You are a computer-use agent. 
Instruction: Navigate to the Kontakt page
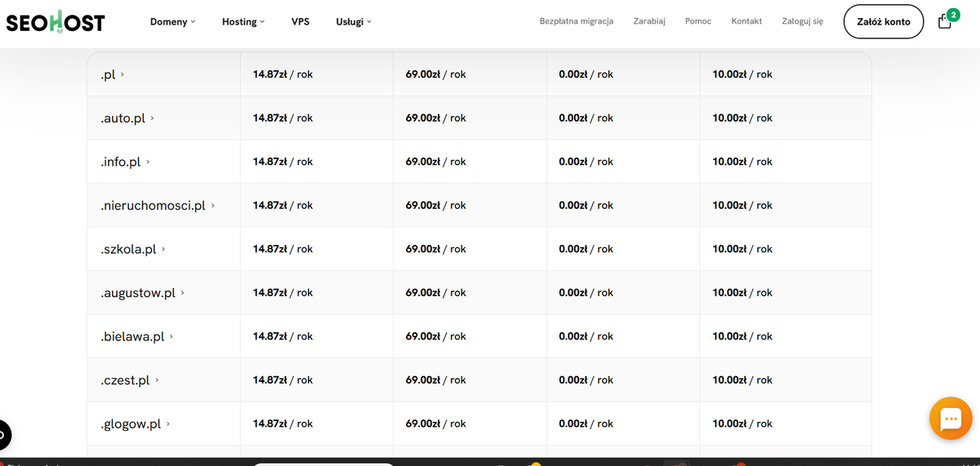pyautogui.click(x=746, y=21)
